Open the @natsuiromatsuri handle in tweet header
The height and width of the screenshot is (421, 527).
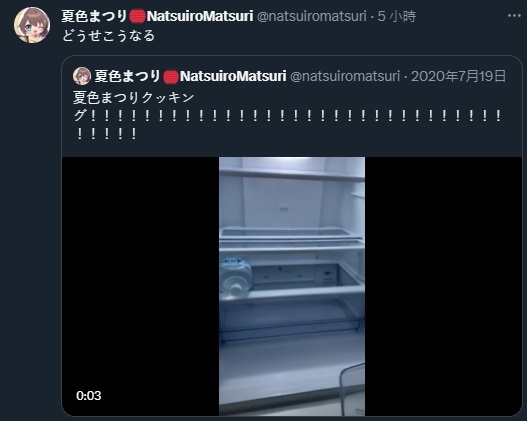pyautogui.click(x=312, y=16)
